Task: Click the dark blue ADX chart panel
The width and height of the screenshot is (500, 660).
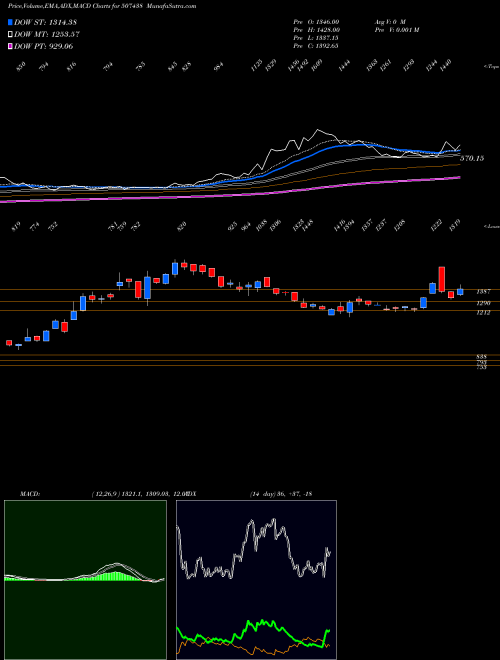Action: click(256, 580)
